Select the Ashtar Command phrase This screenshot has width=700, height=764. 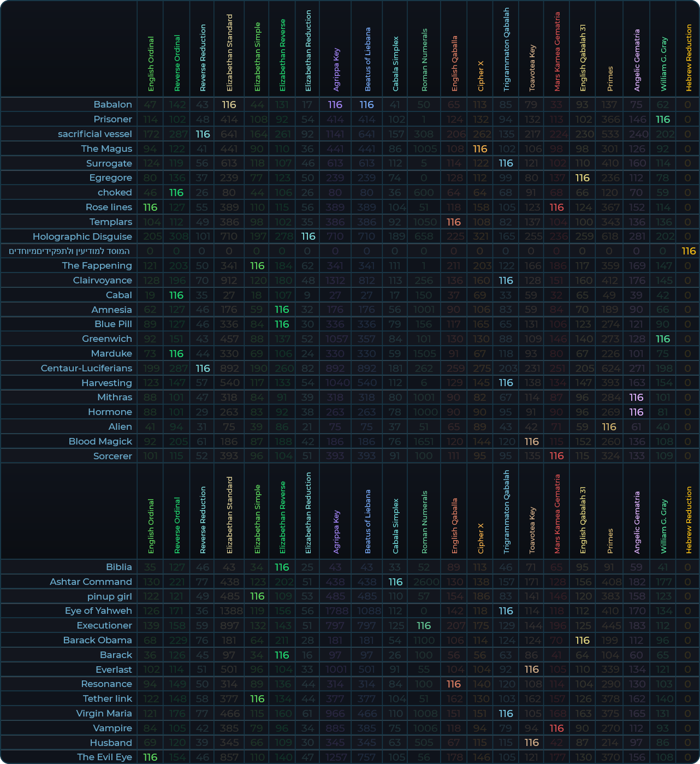[x=91, y=582]
